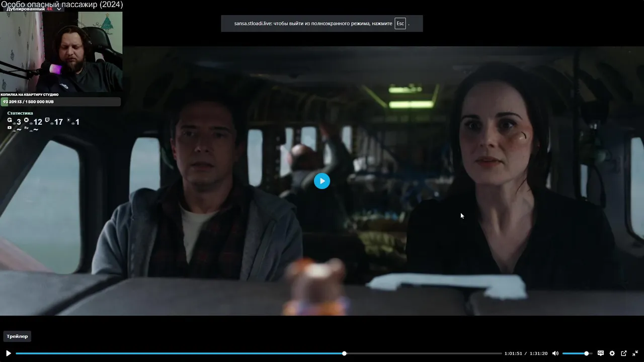Viewport: 644px width, 362px height.
Task: Click the video progress bar handle
Action: coord(344,353)
